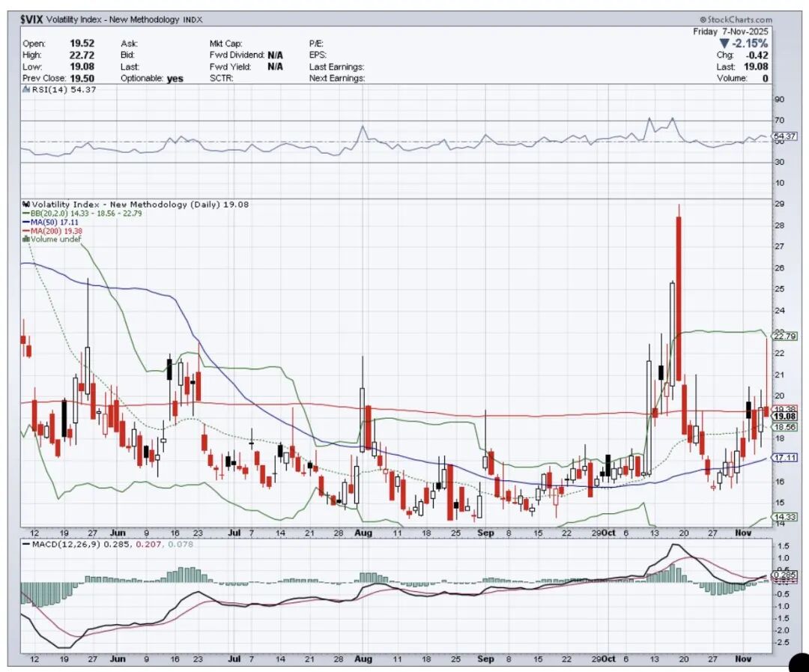The image size is (809, 672).
Task: Select the date 'Friday 7-Nov-2025'
Action: pyautogui.click(x=730, y=31)
